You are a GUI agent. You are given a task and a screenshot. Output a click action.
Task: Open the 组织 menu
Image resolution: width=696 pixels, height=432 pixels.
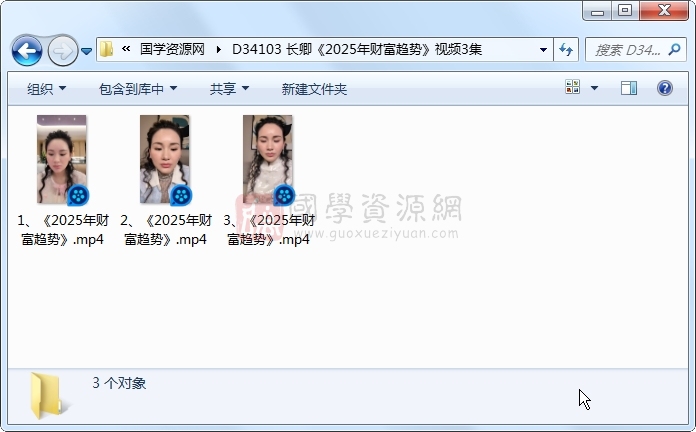click(x=47, y=89)
